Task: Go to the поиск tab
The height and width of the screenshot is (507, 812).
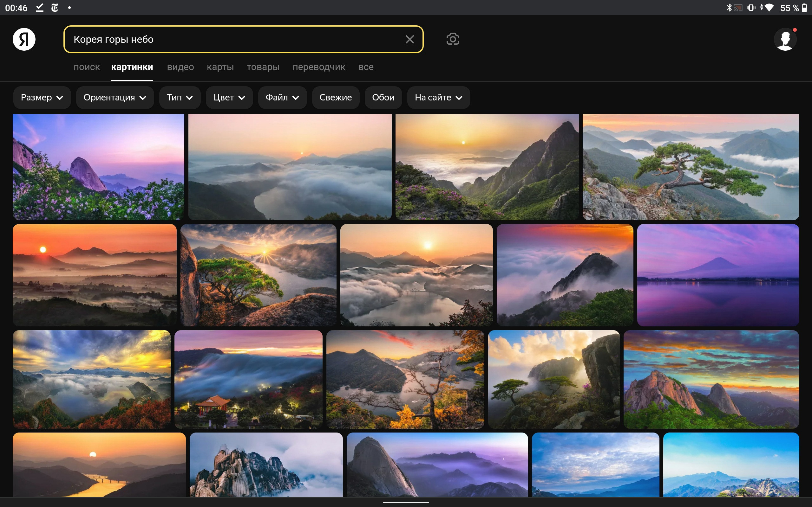Action: point(87,67)
